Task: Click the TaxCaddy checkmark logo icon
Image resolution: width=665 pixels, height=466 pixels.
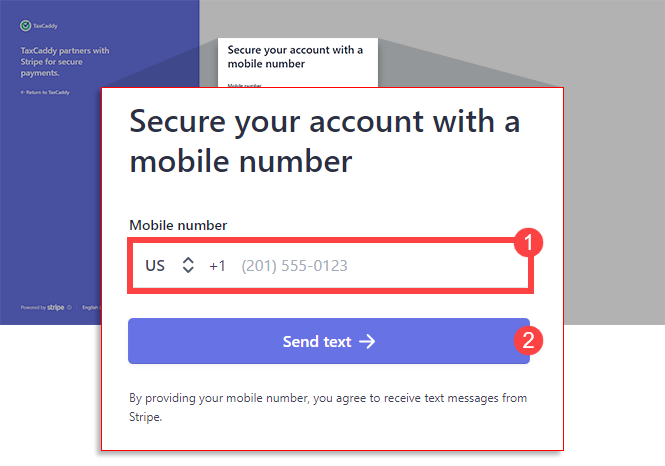Action: (25, 26)
